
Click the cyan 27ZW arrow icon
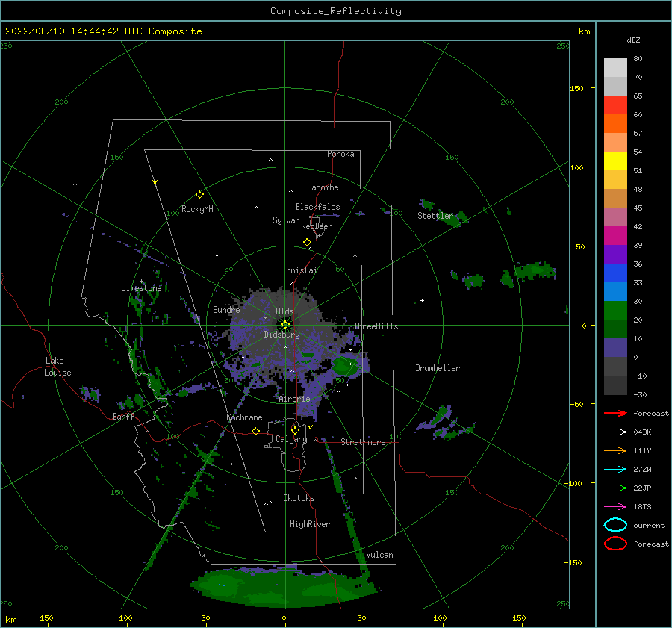pyautogui.click(x=615, y=470)
